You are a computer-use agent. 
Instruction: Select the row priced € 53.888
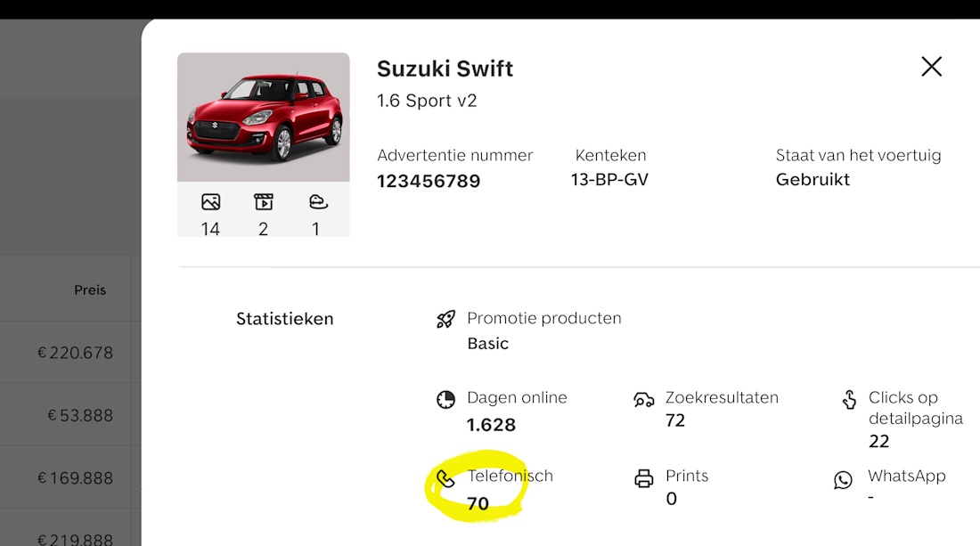(x=80, y=415)
